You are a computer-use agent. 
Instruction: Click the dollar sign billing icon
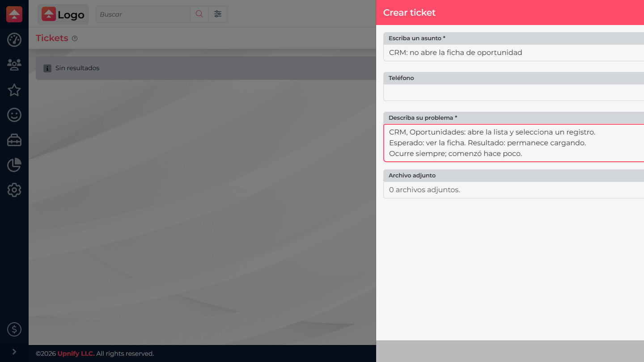(14, 329)
